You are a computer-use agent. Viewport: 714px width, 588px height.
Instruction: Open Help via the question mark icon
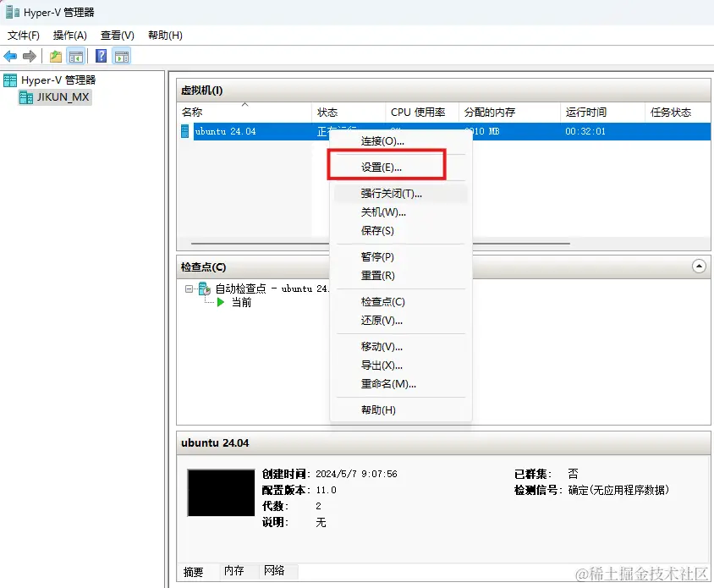click(x=101, y=56)
